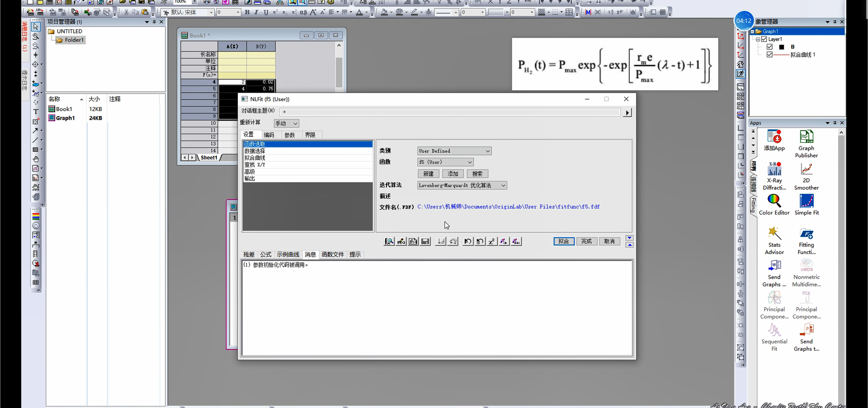
Task: Apply bold formatting from the format toolbar
Action: coord(247,12)
